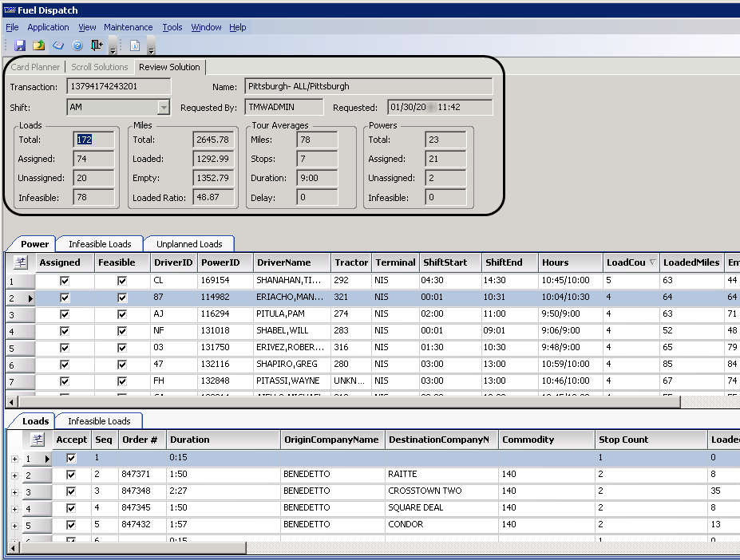Expand the order 847348 load row

(14, 492)
